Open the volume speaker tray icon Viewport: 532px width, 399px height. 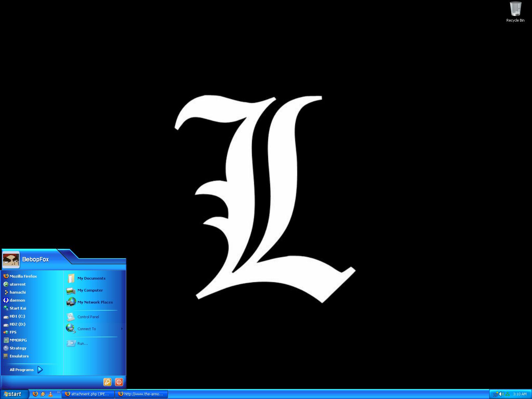point(501,394)
